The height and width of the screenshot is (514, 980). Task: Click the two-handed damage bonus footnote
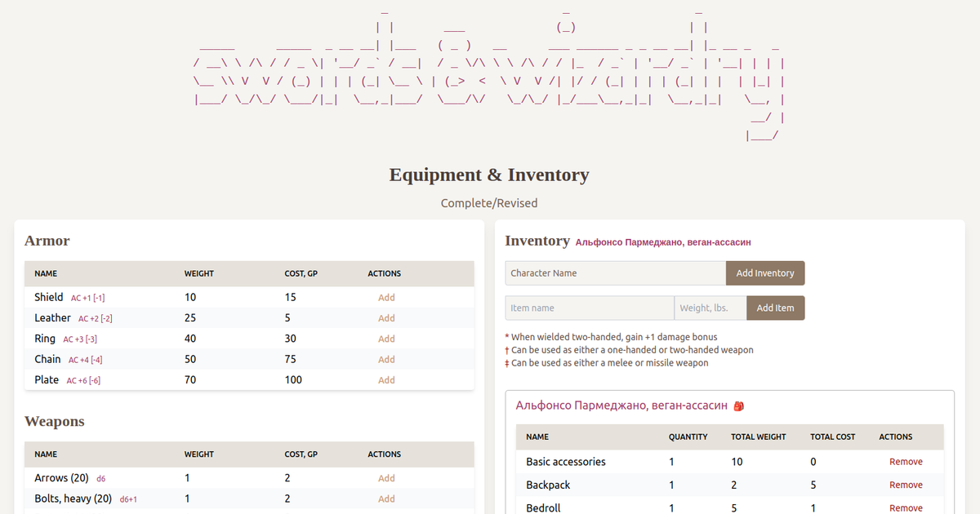coord(612,337)
